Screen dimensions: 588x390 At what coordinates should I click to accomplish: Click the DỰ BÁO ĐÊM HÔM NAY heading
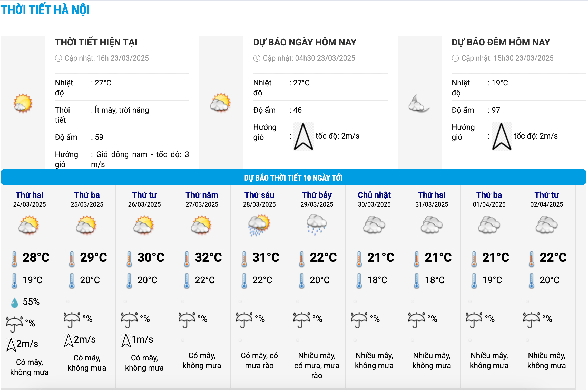(501, 42)
